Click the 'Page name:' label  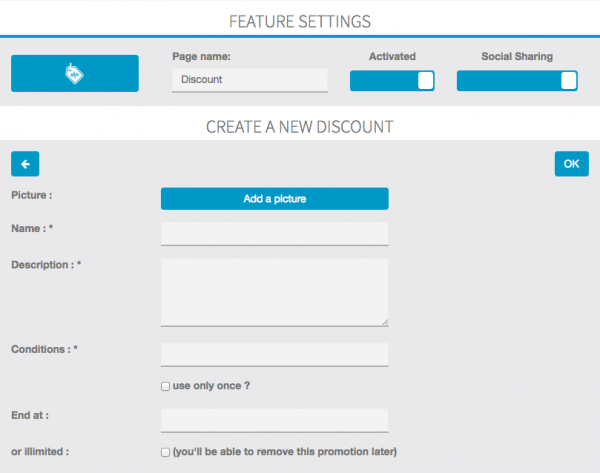click(x=201, y=57)
